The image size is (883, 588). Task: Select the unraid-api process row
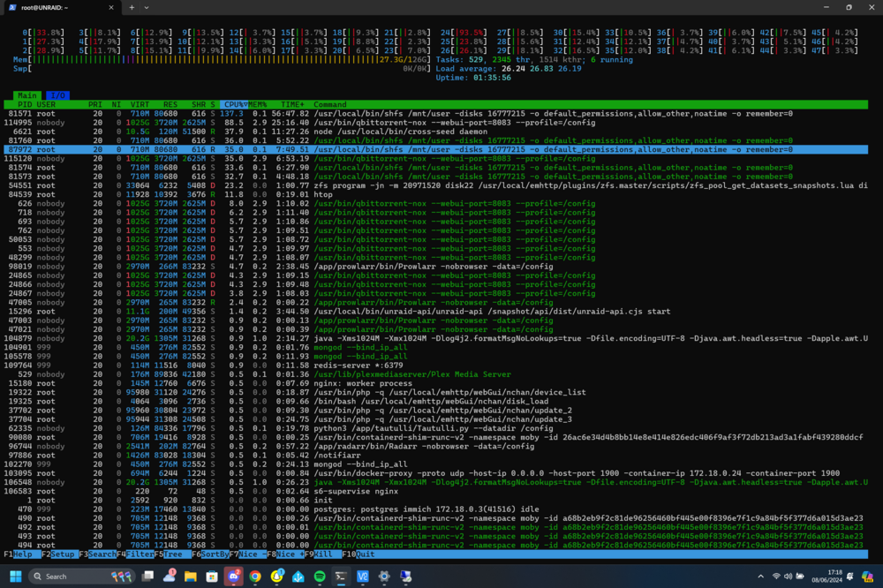tap(435, 311)
